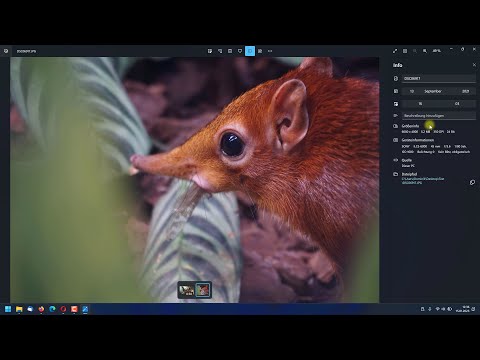
Task: Click the zoom in magnifier icon
Action: 425,51
